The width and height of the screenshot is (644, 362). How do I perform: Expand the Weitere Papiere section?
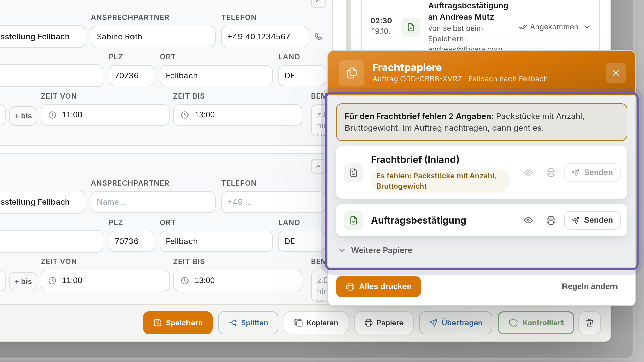coord(375,250)
